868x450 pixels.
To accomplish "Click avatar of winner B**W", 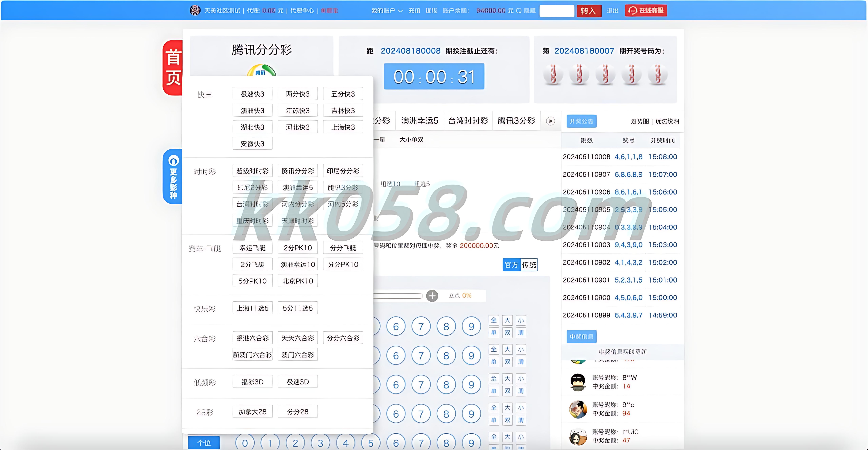I will (x=578, y=382).
